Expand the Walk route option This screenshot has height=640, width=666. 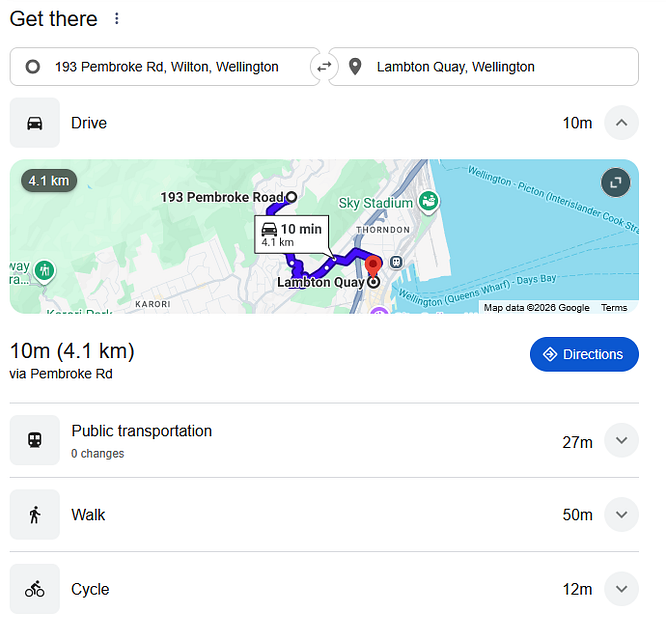[621, 515]
